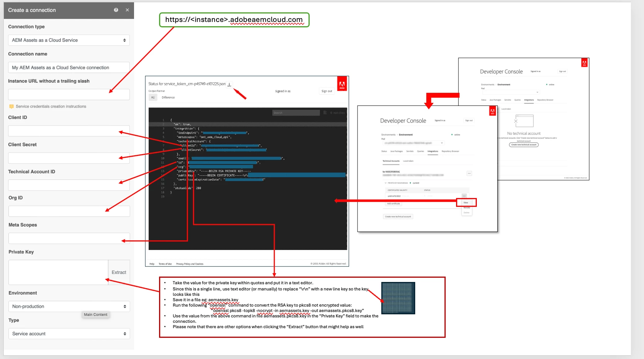Switch to Status tab in front Developer Console

pos(384,151)
